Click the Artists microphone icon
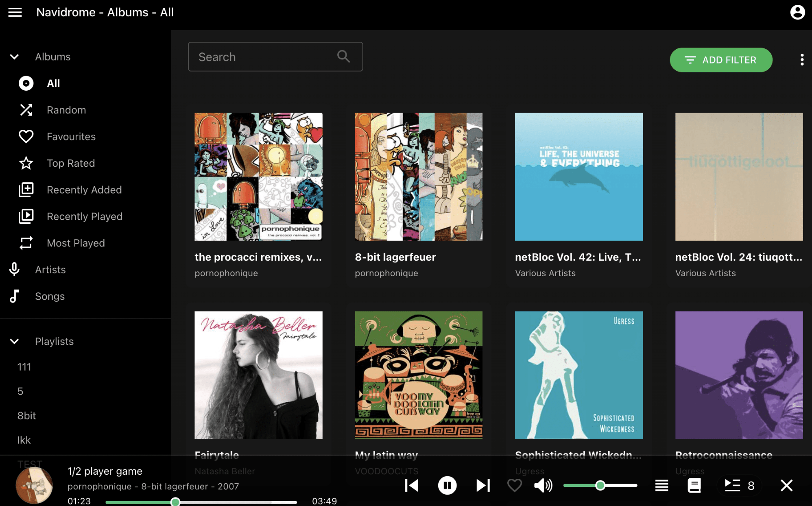812x506 pixels. tap(14, 269)
